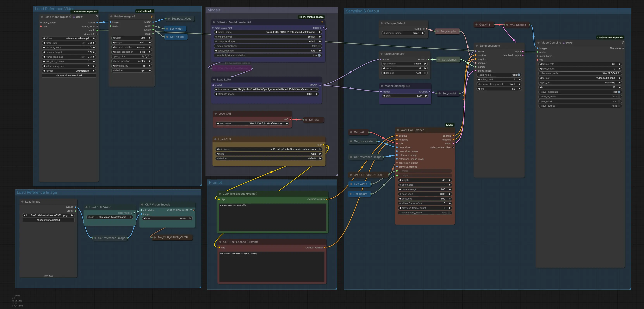Open the model_name dropdown in Diffusion Model Loader

pos(268,32)
